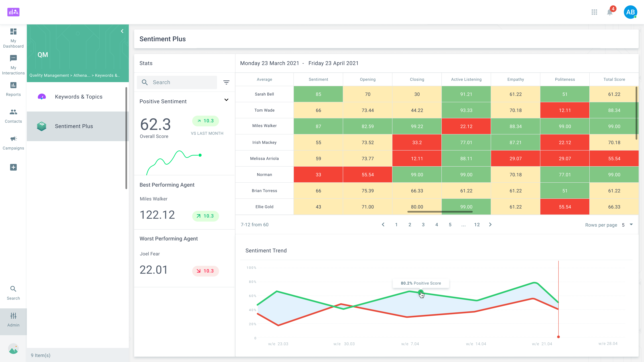Click the 62.3 Overall Score value
This screenshot has height=362, width=644.
click(155, 124)
